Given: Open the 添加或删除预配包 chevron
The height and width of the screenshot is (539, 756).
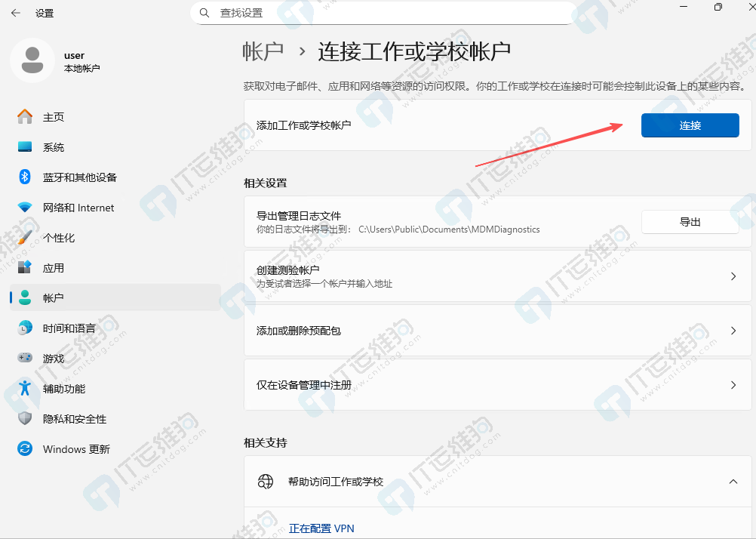Looking at the screenshot, I should (733, 331).
